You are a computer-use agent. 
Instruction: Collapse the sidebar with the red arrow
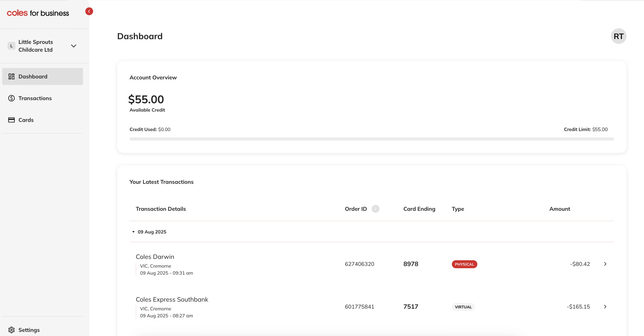pos(89,11)
